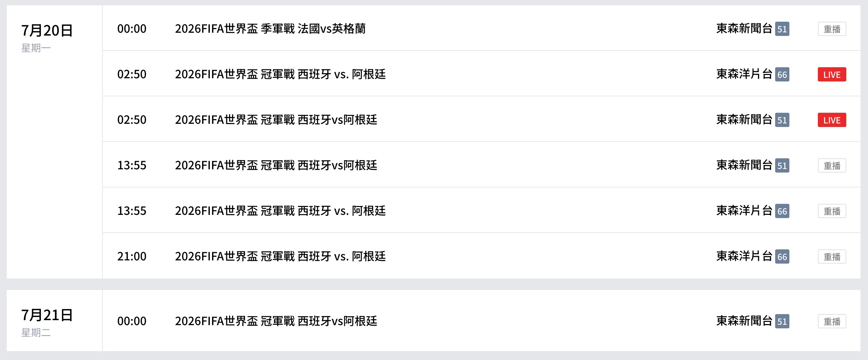This screenshot has height=360, width=868.
Task: Open 21:00 冠軍戰 西班牙 vs. 阿根廷 title
Action: pyautogui.click(x=280, y=256)
